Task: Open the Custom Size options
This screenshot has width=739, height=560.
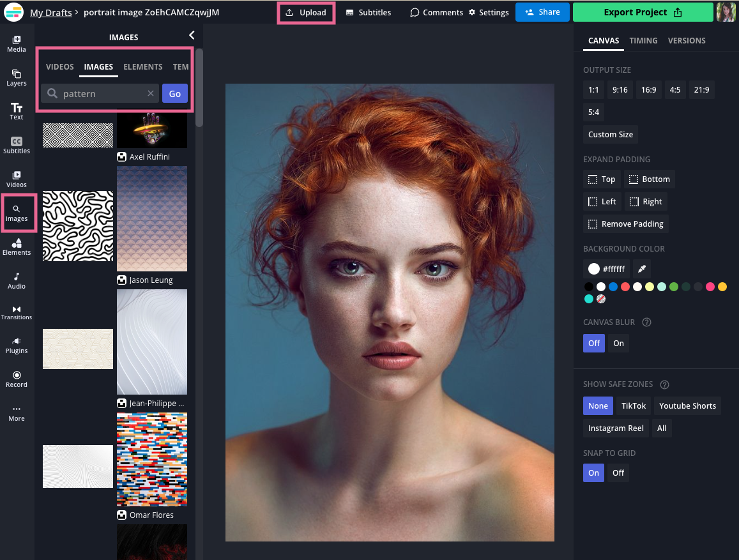Action: [610, 134]
